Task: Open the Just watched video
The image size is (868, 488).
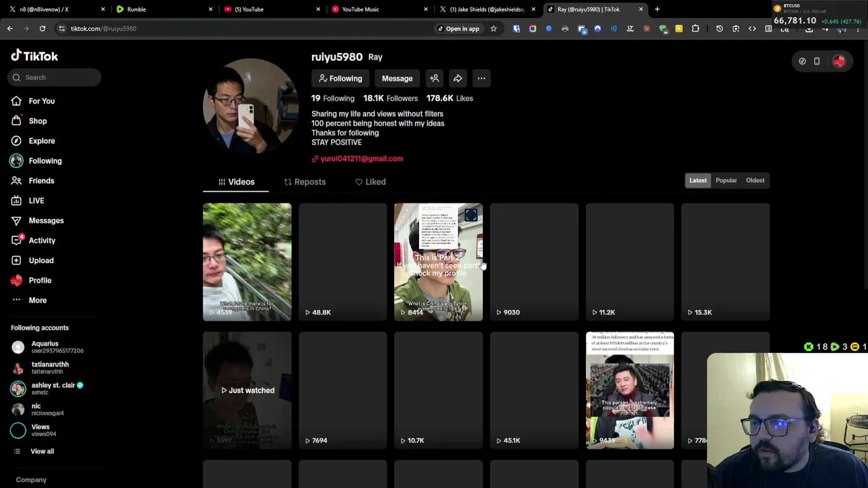Action: pos(247,390)
